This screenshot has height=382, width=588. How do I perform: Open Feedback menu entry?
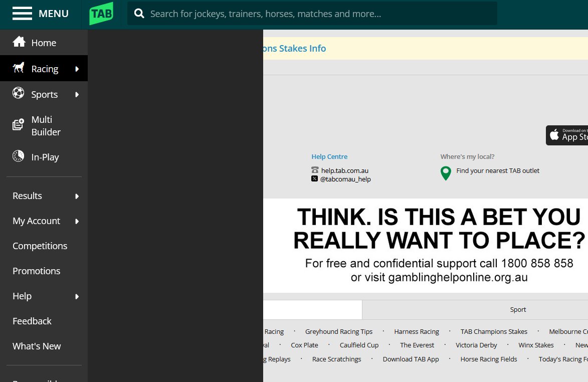pos(44,321)
